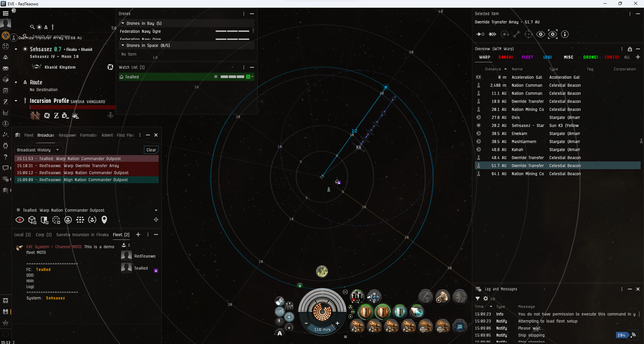Open Show Info for selected item

pyautogui.click(x=565, y=34)
